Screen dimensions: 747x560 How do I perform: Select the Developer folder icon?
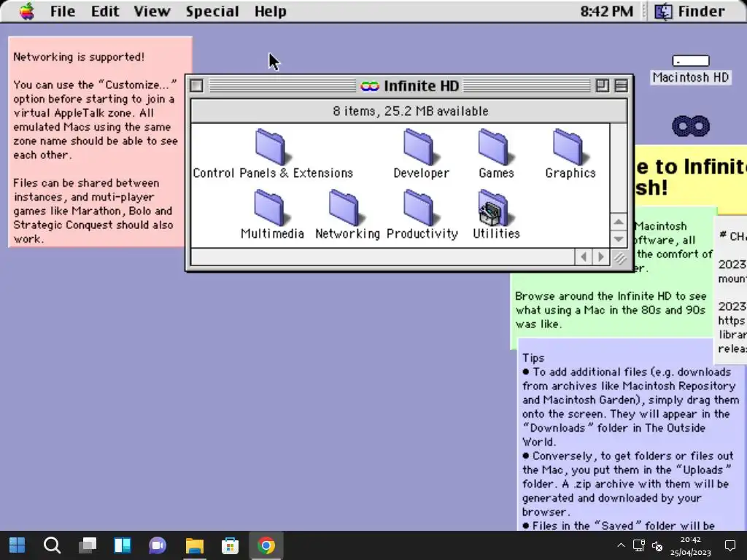(x=421, y=147)
